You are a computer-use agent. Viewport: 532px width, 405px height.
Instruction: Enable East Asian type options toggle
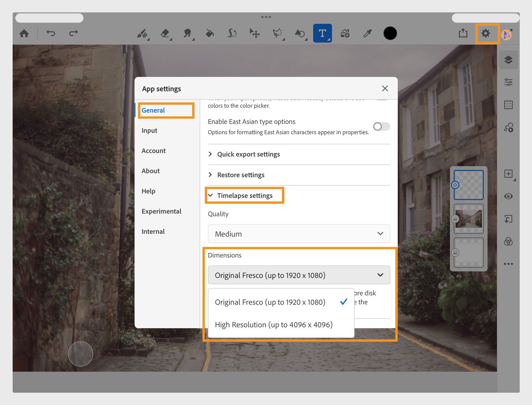(x=381, y=126)
